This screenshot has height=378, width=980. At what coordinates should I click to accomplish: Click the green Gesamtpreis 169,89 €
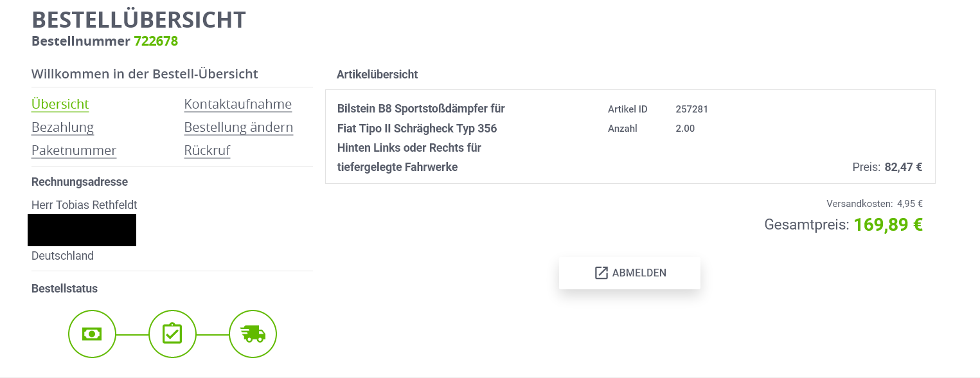[888, 225]
